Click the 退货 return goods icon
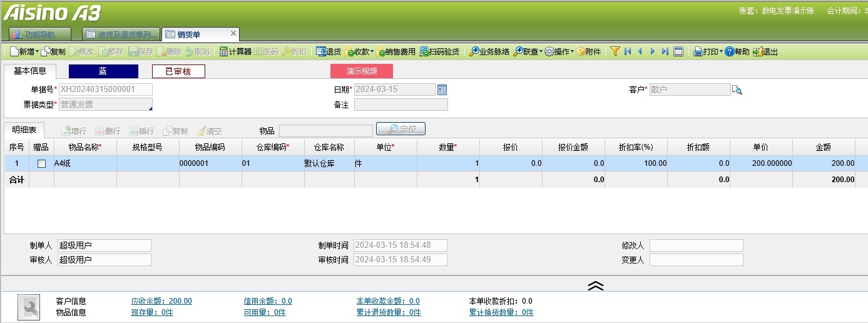The height and width of the screenshot is (323, 868). coord(320,52)
